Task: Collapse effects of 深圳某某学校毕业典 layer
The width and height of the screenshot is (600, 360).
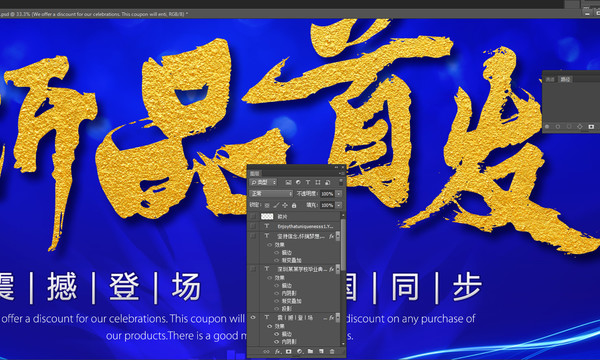Action: point(338,269)
